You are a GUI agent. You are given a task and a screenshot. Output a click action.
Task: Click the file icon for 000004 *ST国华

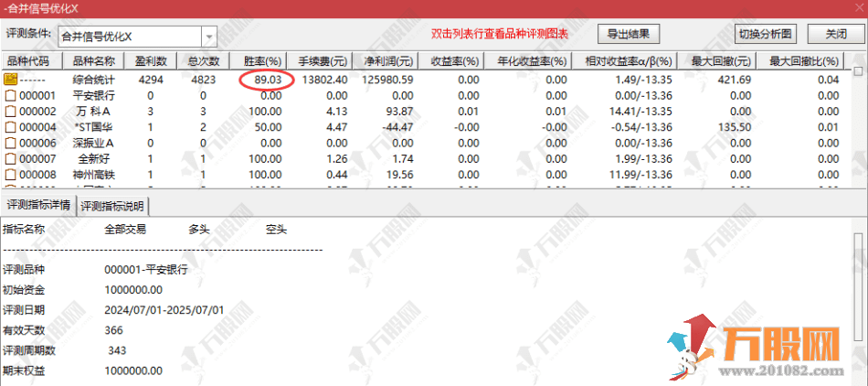click(x=11, y=127)
